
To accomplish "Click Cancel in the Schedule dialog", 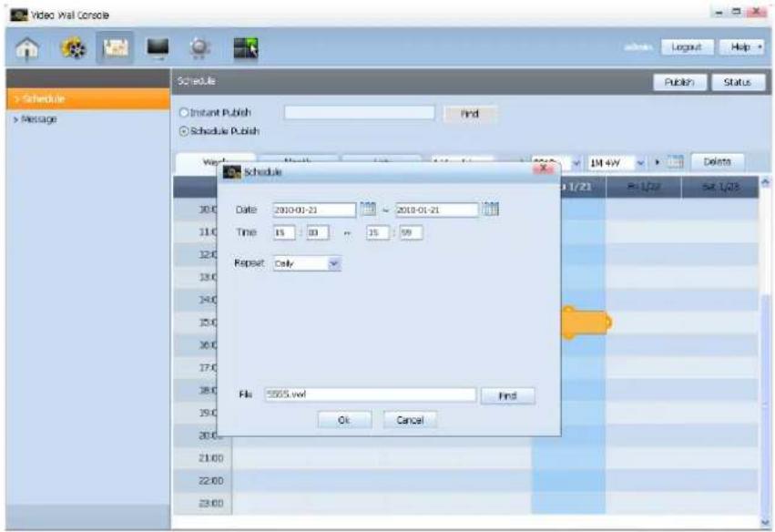I will tap(410, 420).
